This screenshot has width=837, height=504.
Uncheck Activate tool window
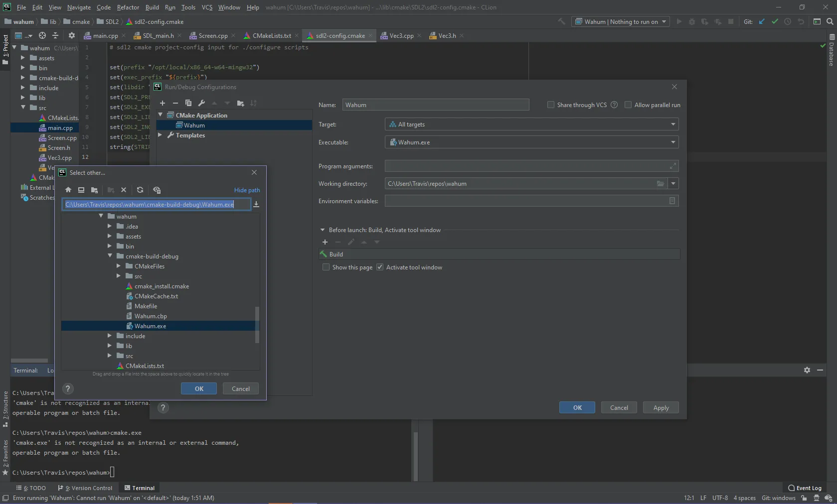pyautogui.click(x=380, y=267)
